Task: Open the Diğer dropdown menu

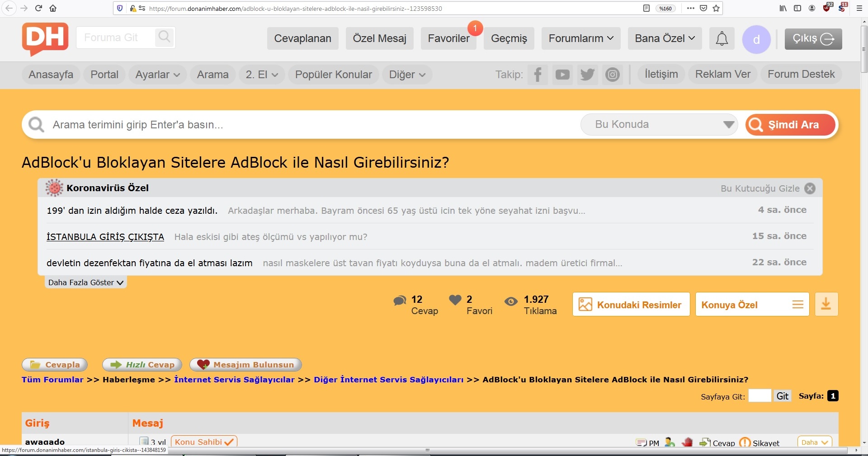Action: pyautogui.click(x=407, y=75)
